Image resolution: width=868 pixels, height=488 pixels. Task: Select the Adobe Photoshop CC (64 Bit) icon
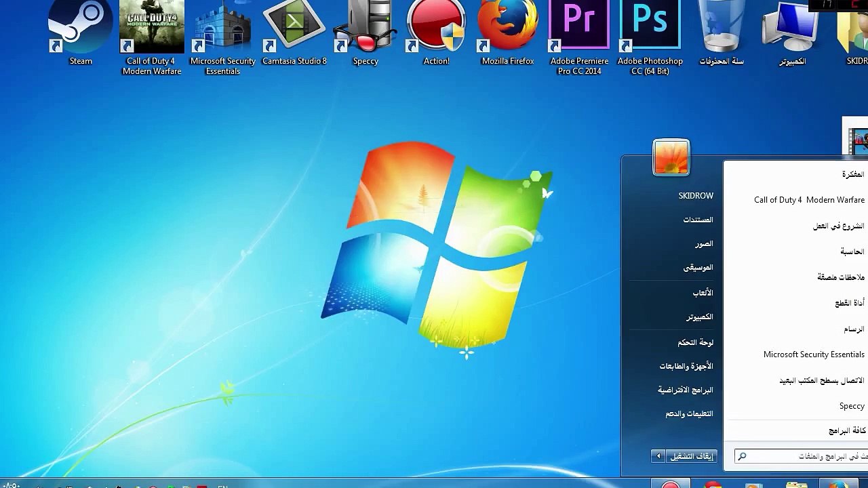(x=650, y=37)
